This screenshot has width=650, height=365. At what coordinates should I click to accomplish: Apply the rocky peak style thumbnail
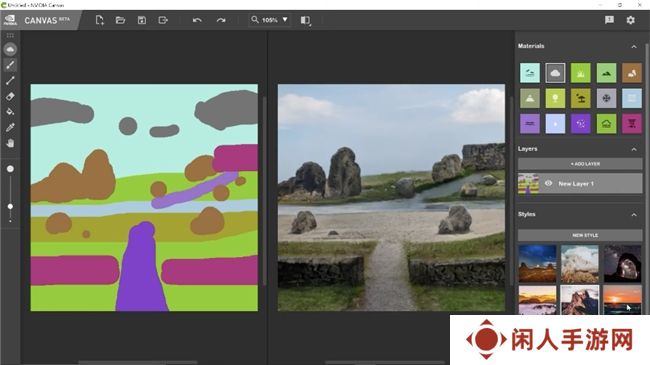pos(580,300)
